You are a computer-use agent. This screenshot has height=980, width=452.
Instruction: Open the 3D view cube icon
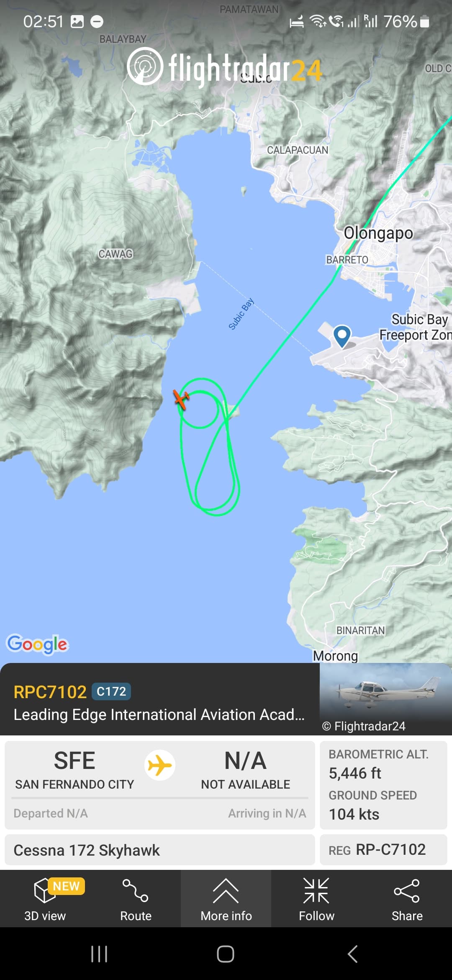coord(45,891)
